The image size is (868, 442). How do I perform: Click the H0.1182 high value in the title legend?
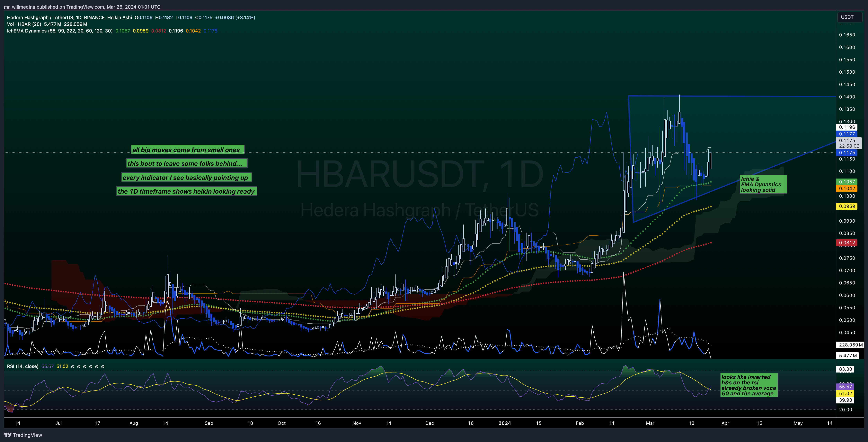point(164,18)
